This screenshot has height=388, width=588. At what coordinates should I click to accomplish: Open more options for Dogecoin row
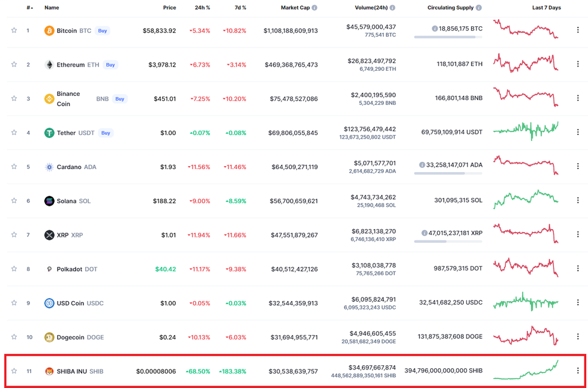point(578,336)
